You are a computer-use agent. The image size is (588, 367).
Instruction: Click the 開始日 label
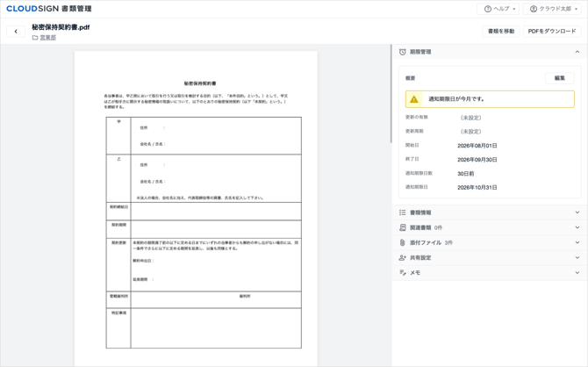click(412, 145)
